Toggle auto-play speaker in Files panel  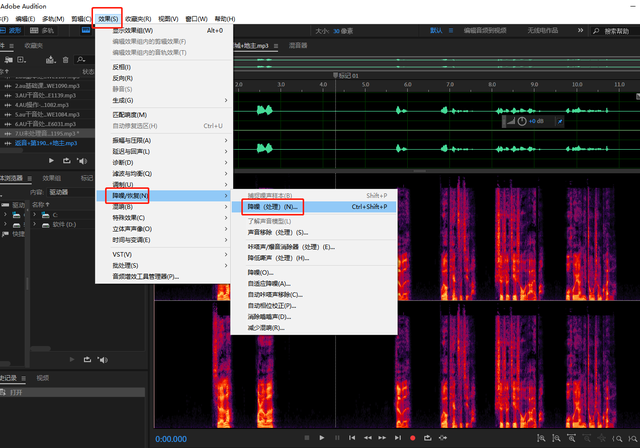point(82,161)
